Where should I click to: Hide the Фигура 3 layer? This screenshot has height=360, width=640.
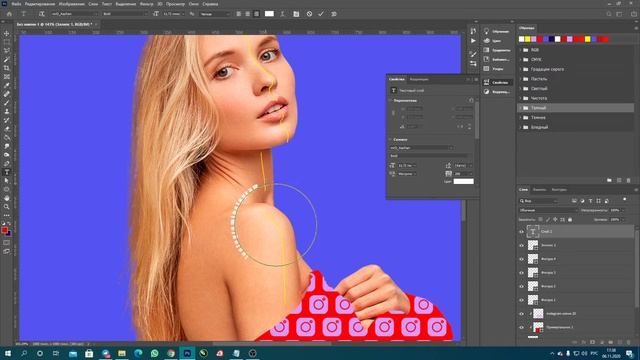click(x=521, y=273)
